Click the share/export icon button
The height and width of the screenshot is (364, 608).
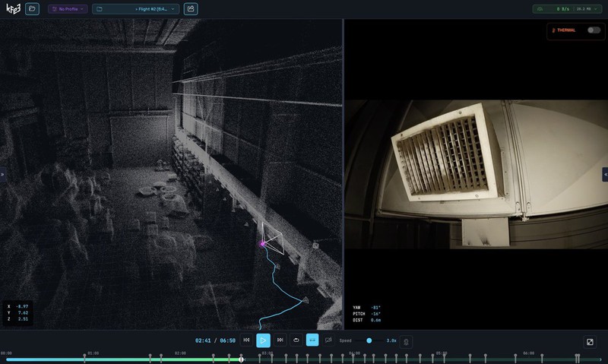coord(191,9)
